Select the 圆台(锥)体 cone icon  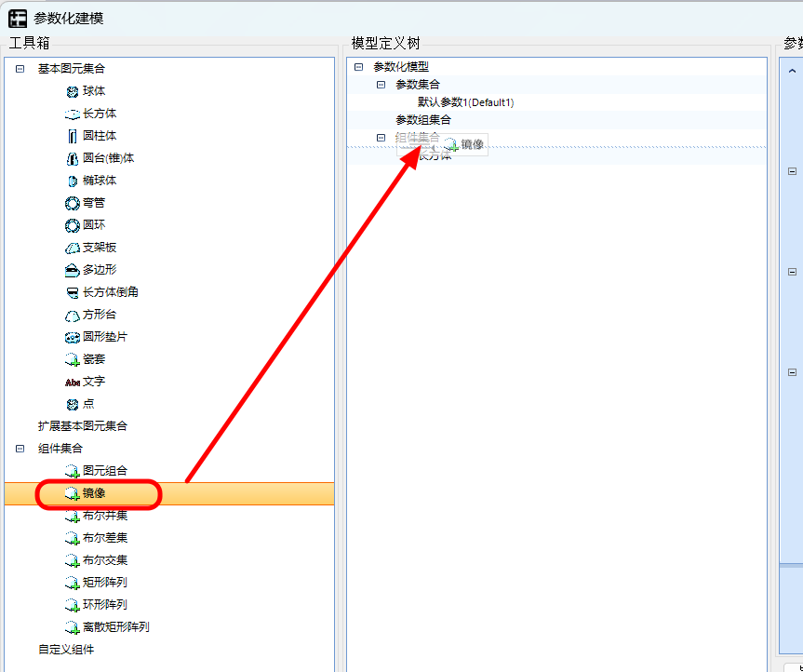point(73,159)
